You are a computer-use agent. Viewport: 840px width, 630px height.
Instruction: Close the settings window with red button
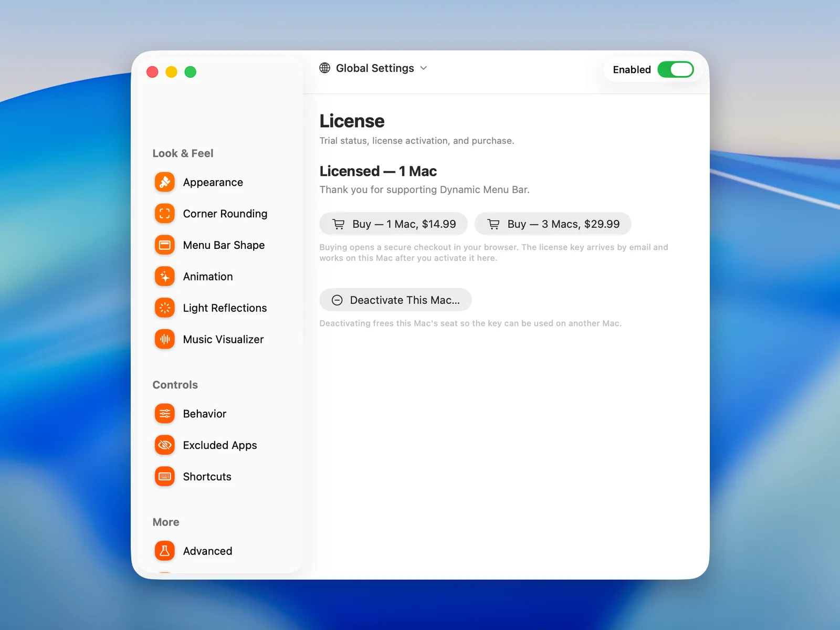point(152,72)
